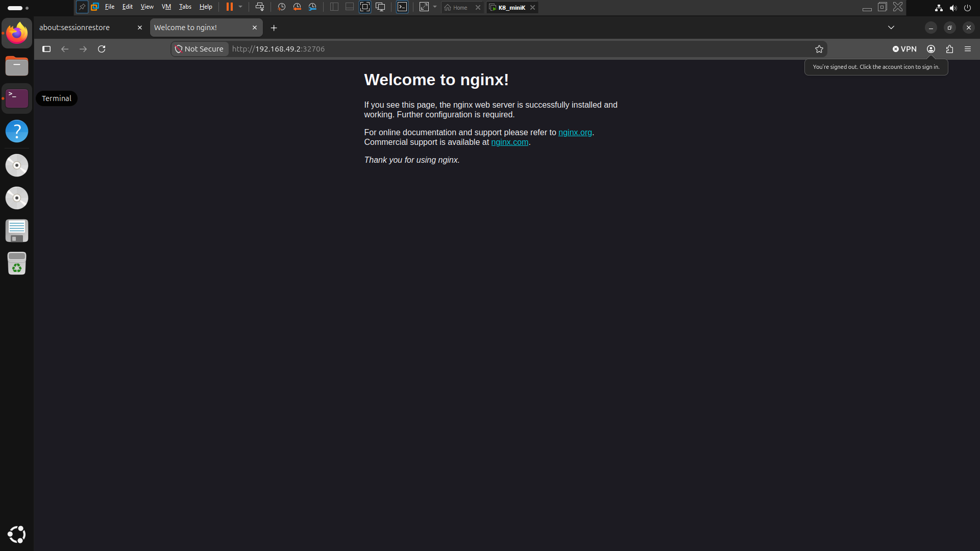The image size is (980, 551).
Task: Toggle the Firefox sidebar
Action: coord(46,49)
